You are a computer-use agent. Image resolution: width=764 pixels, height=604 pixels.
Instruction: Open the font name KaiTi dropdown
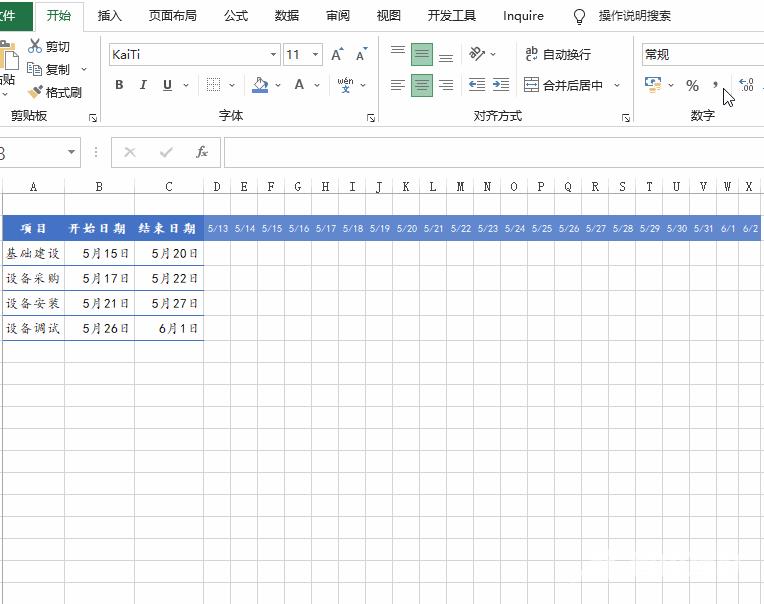click(273, 55)
